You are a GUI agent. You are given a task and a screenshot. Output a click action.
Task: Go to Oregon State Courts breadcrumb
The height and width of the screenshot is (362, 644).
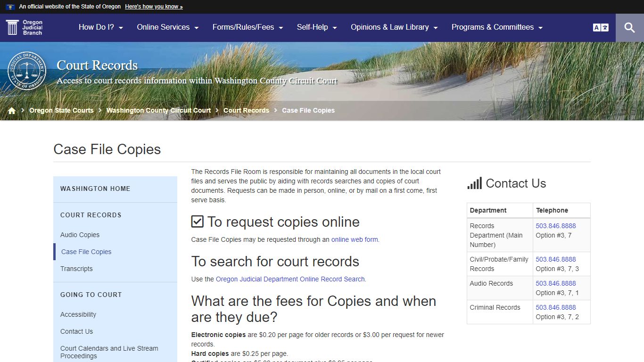tap(61, 110)
